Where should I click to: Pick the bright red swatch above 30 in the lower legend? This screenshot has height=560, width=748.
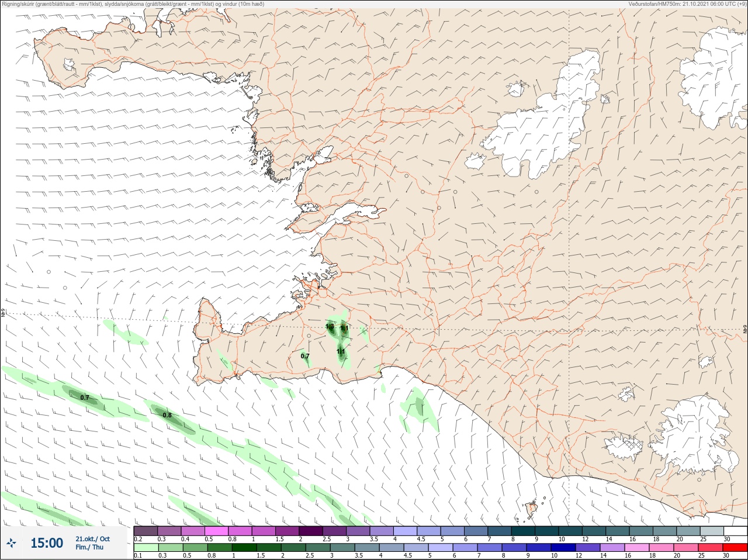735,548
